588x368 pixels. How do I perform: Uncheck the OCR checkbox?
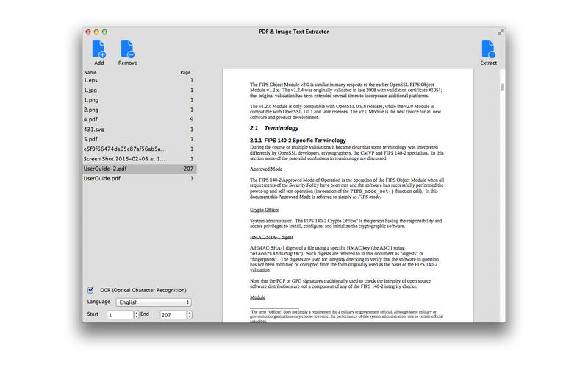coord(90,290)
